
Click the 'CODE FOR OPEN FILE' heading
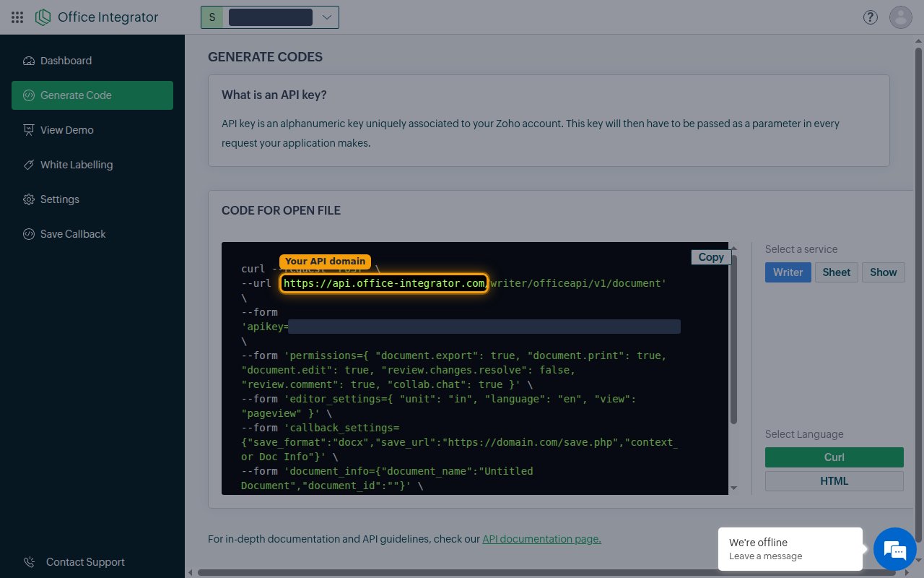pyautogui.click(x=281, y=210)
